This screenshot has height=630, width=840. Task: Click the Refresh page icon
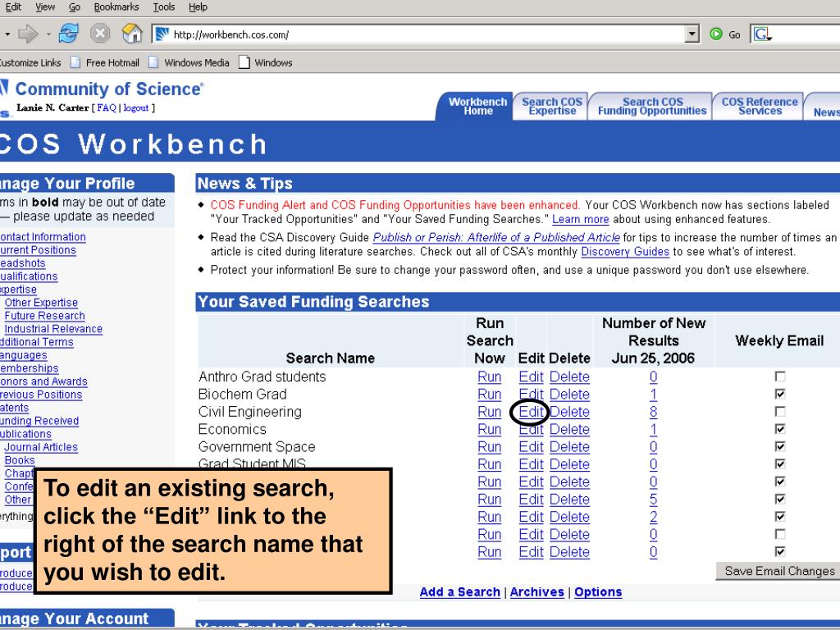69,34
